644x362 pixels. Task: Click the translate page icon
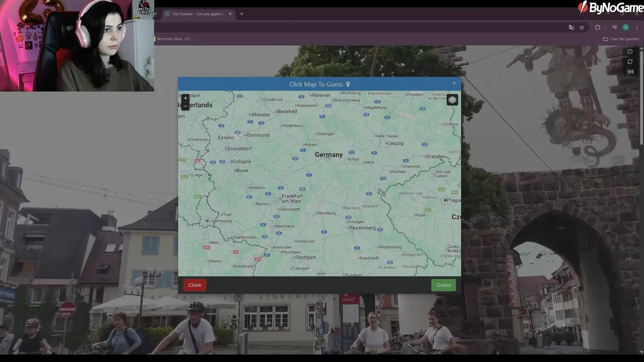(x=572, y=28)
